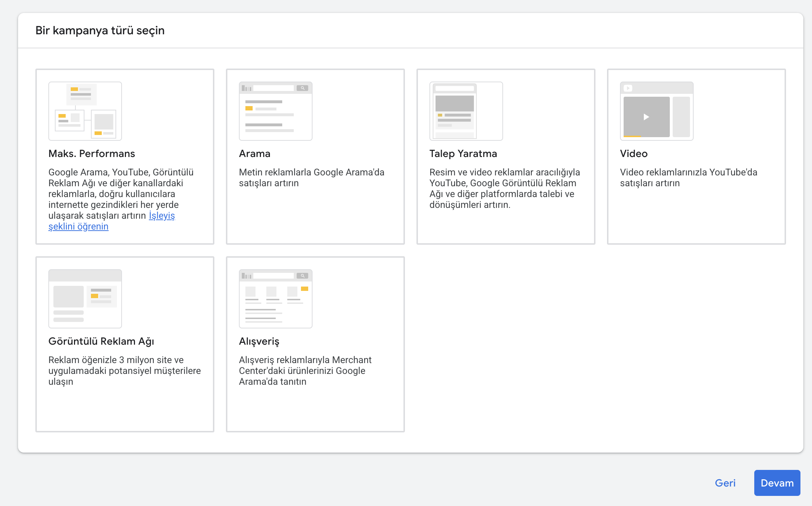Select the Maks. Performans card title
This screenshot has width=812, height=506.
pyautogui.click(x=92, y=154)
